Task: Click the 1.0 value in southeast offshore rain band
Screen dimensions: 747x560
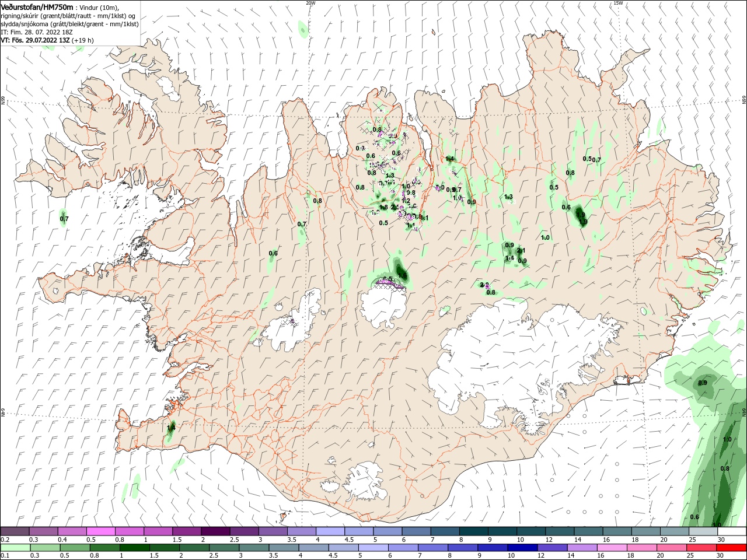Action: point(727,439)
